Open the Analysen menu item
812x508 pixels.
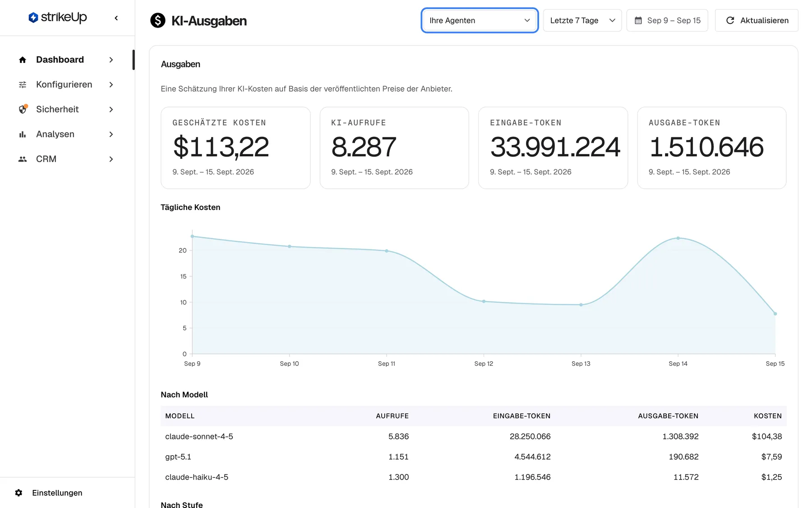tap(67, 134)
